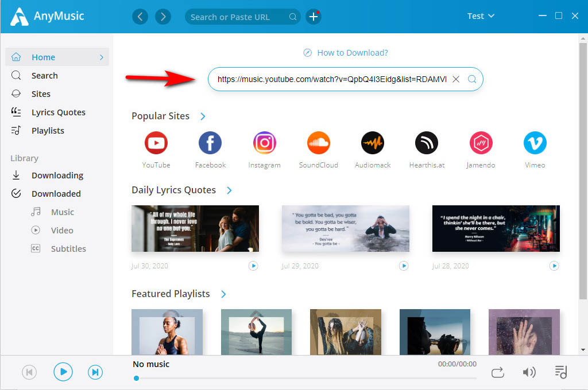
Task: Click the playback progress slider knob
Action: (137, 379)
